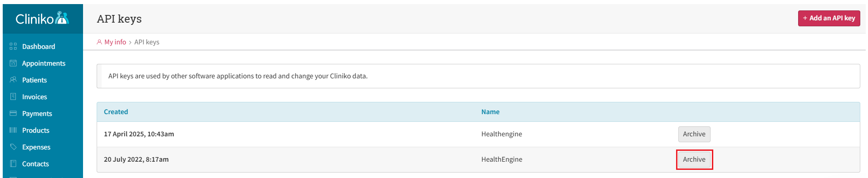This screenshot has width=868, height=178.
Task: Click the Name column header
Action: pos(490,112)
